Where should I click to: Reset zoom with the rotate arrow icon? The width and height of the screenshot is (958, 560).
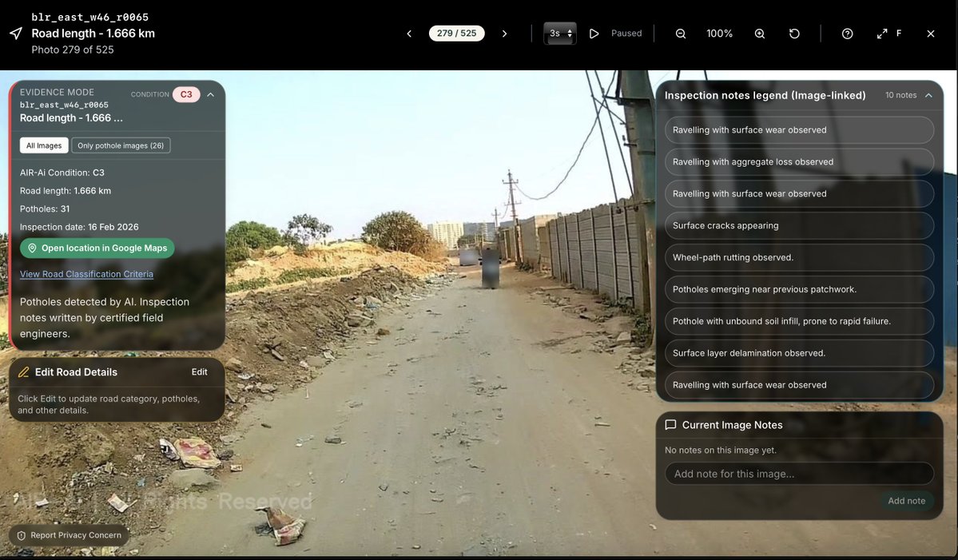point(794,34)
